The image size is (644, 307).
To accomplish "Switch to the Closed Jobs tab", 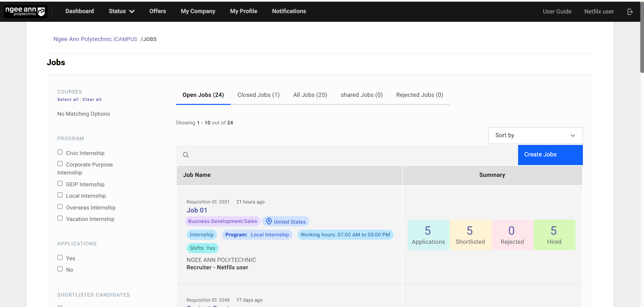I will click(x=258, y=95).
